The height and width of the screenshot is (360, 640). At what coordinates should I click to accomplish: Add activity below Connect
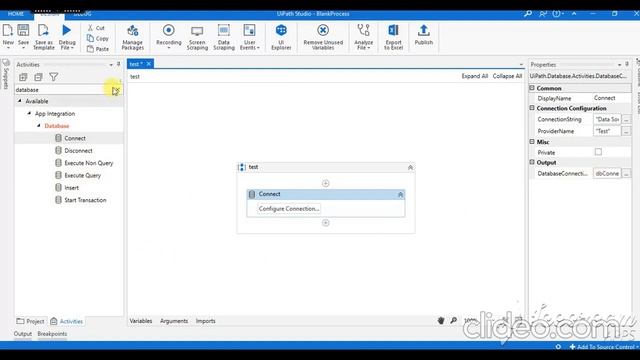tap(325, 223)
